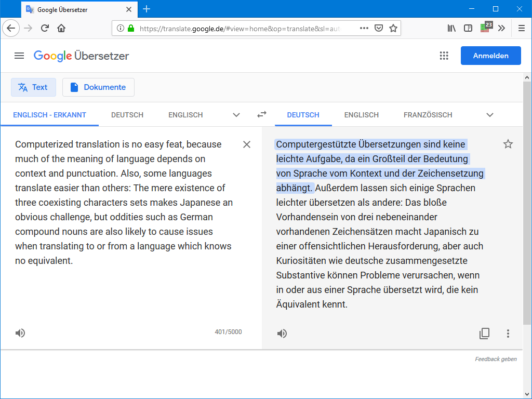This screenshot has width=532, height=399.
Task: Swap source and target languages
Action: 262,115
